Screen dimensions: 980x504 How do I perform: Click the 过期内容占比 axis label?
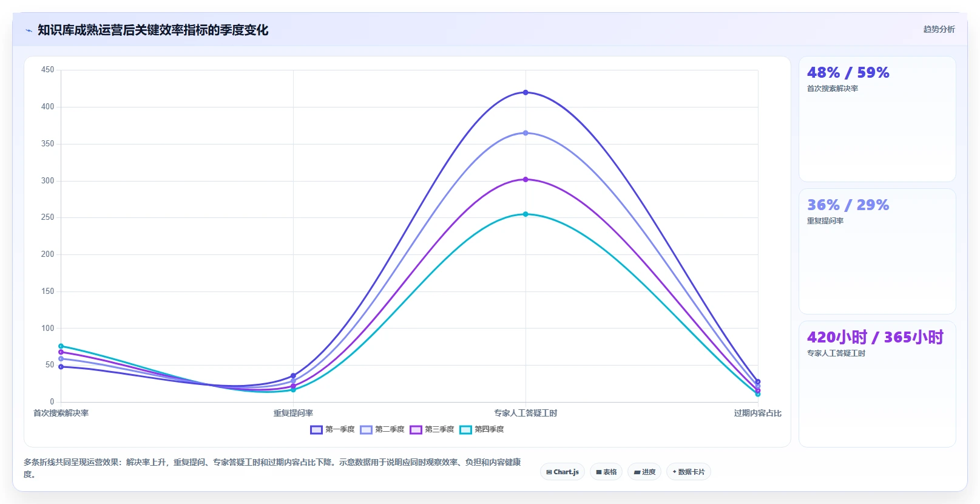pos(757,413)
